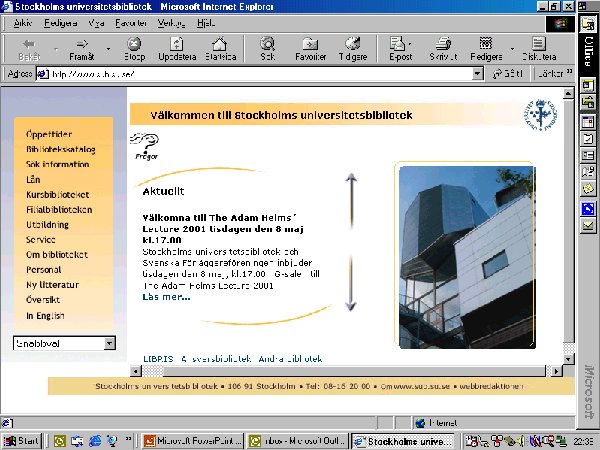Open the Favoriter toolbar icon
Image resolution: width=600 pixels, height=450 pixels.
click(311, 47)
